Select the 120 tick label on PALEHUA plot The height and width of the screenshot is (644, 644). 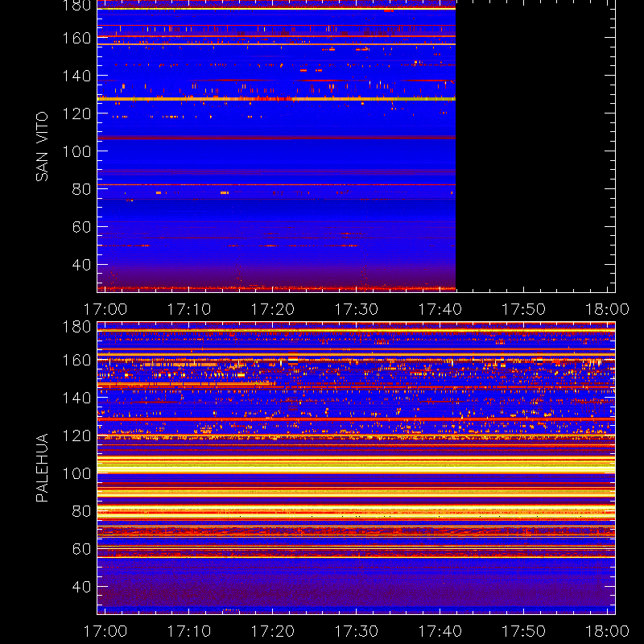76,436
